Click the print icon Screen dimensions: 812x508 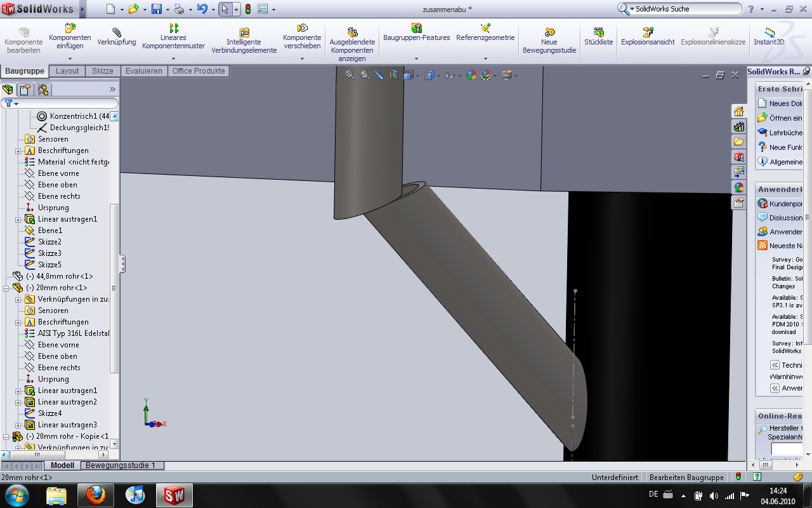point(179,9)
